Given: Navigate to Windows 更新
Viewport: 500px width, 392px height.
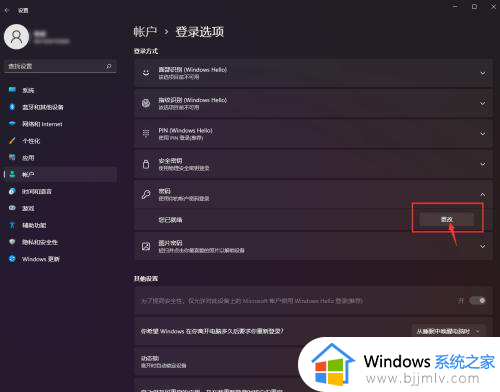Looking at the screenshot, I should point(60,259).
